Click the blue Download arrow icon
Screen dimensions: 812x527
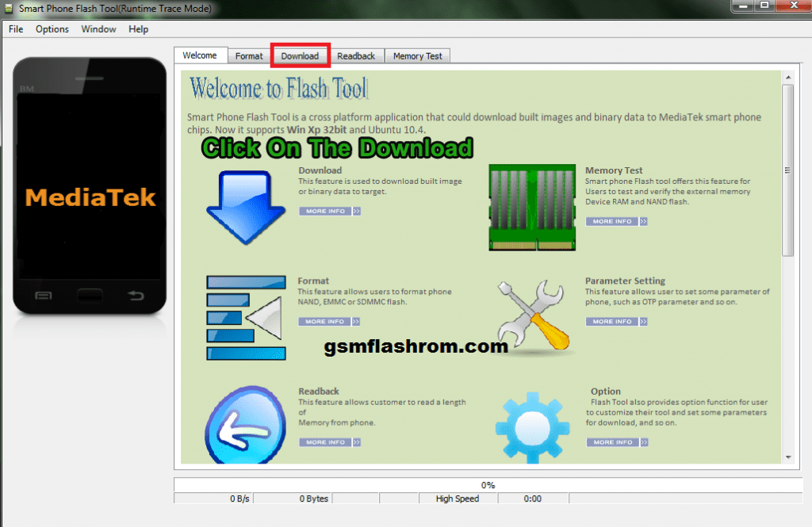(x=246, y=207)
